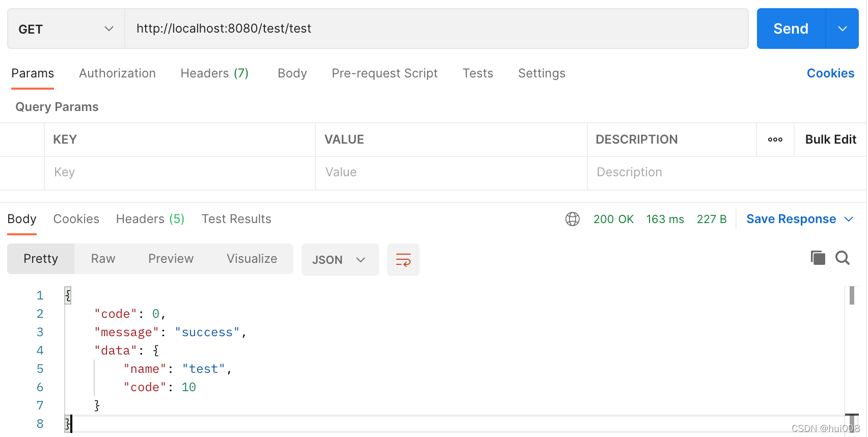
Task: Select the Raw response view
Action: (x=103, y=259)
